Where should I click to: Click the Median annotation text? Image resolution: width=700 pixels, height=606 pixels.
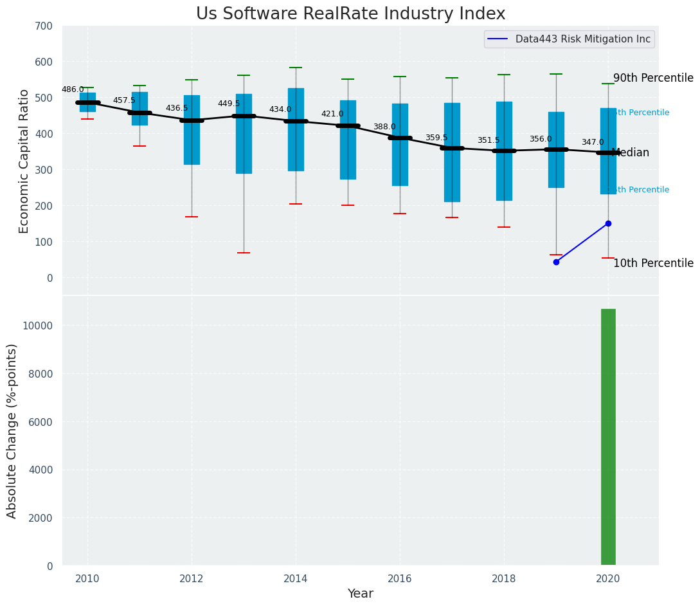(631, 153)
